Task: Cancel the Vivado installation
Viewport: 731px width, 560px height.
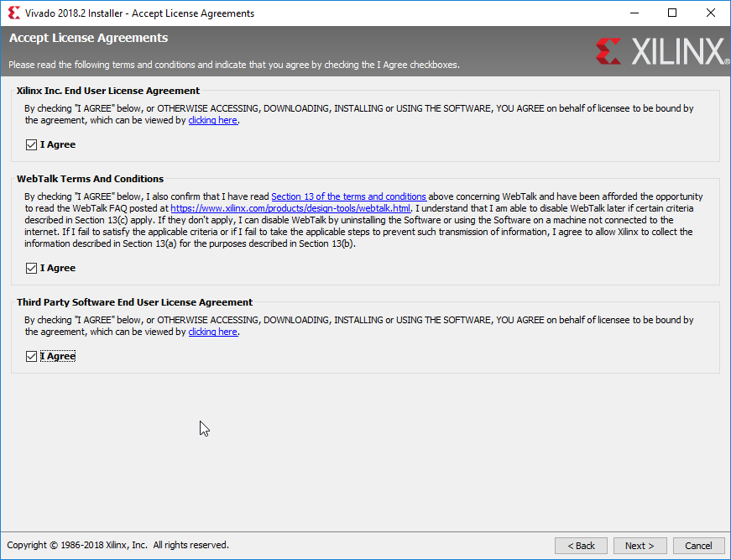Action: (x=698, y=546)
